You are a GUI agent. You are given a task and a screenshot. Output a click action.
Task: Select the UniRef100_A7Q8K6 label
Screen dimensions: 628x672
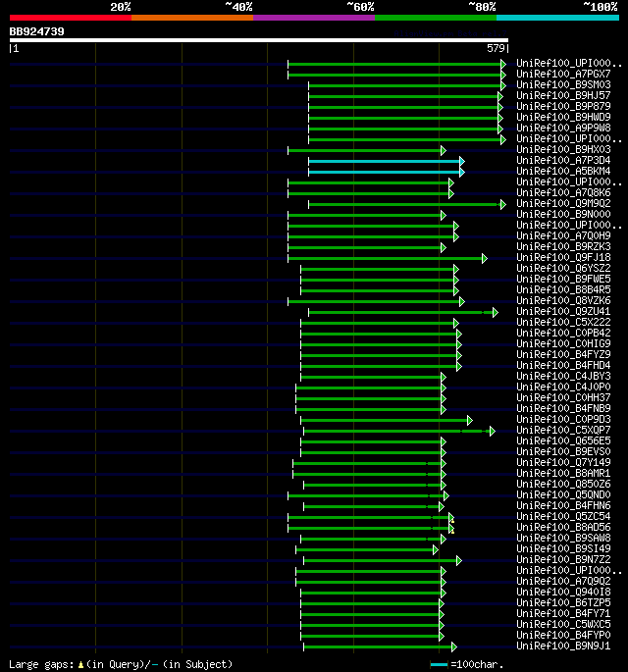(563, 193)
